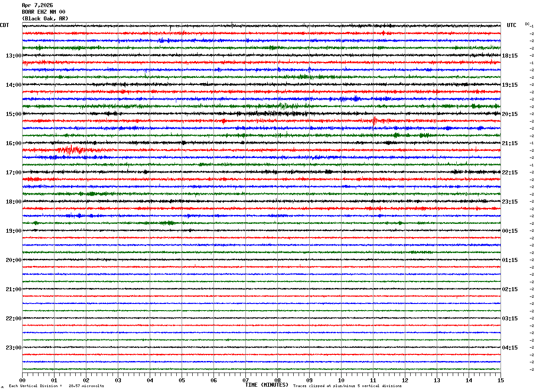This screenshot has width=536, height=392.
Task: Select the 14:00 CDT time label
Action: click(14, 85)
